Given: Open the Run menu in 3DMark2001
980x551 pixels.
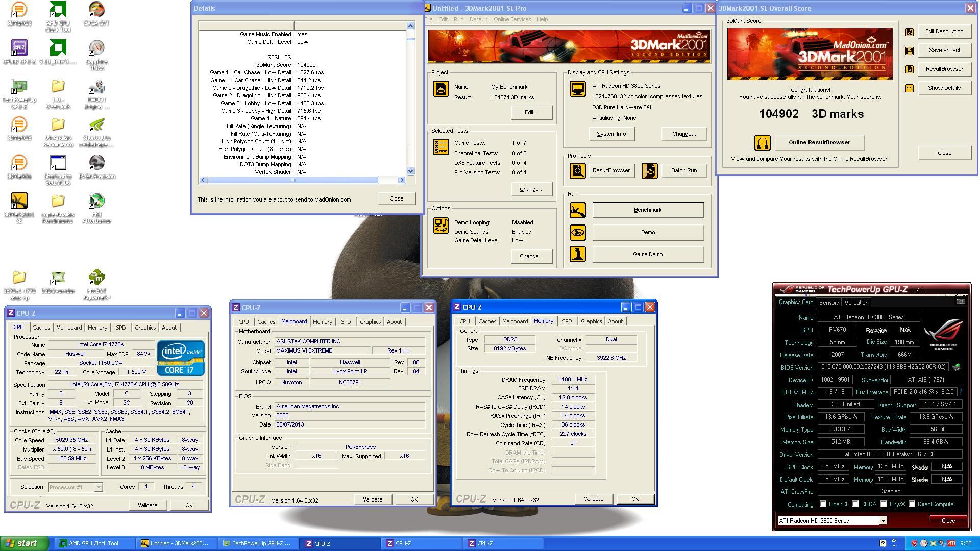Looking at the screenshot, I should tap(458, 19).
